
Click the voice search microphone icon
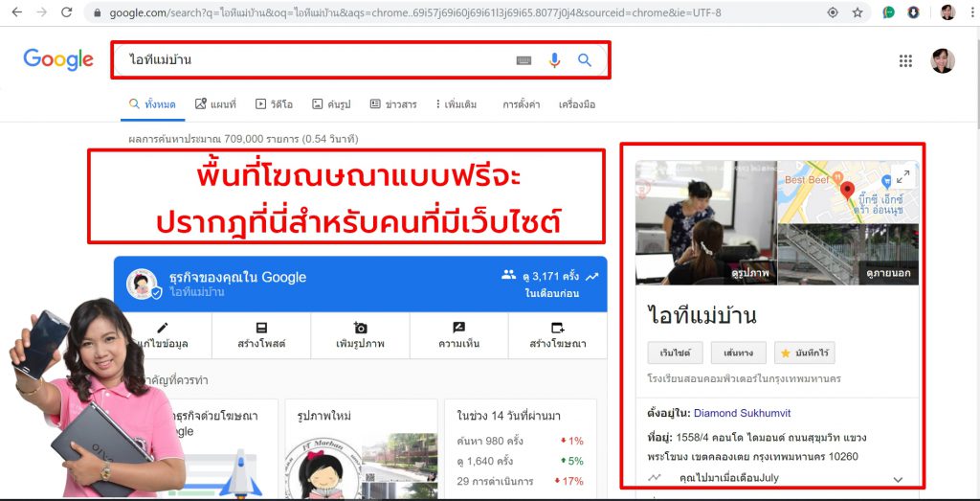pos(554,60)
